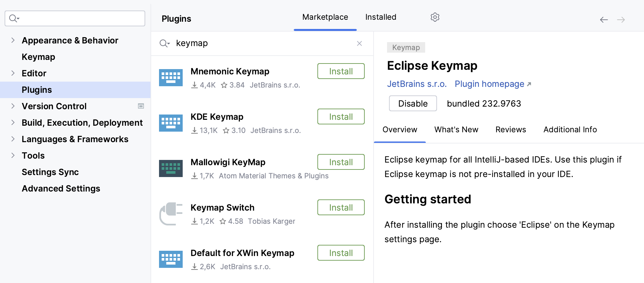Viewport: 644px width, 283px height.
Task: Install the Keymap Switch plugin
Action: [341, 207]
